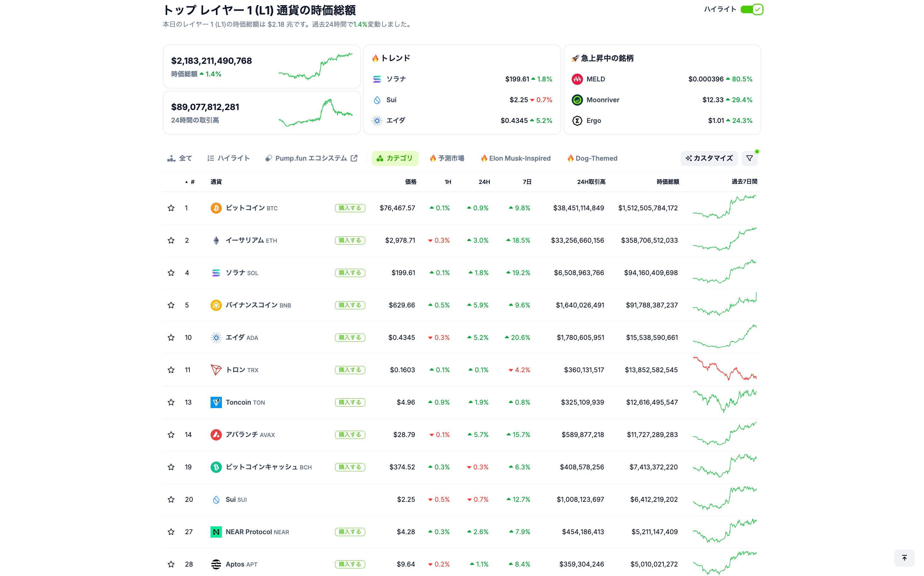The image size is (924, 576).
Task: Click the Binance Coin logo icon
Action: (216, 305)
